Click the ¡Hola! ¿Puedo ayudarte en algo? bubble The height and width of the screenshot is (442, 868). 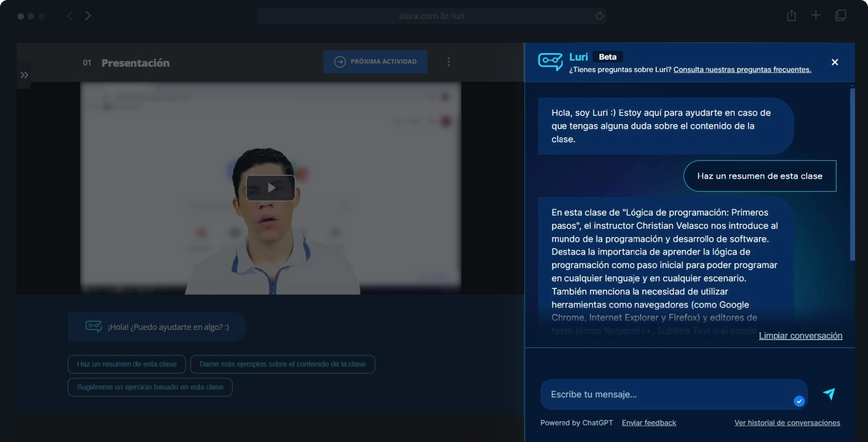tap(157, 327)
